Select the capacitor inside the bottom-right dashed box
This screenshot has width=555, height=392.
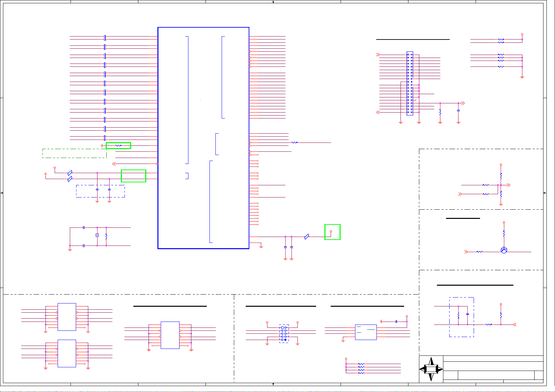(467, 314)
